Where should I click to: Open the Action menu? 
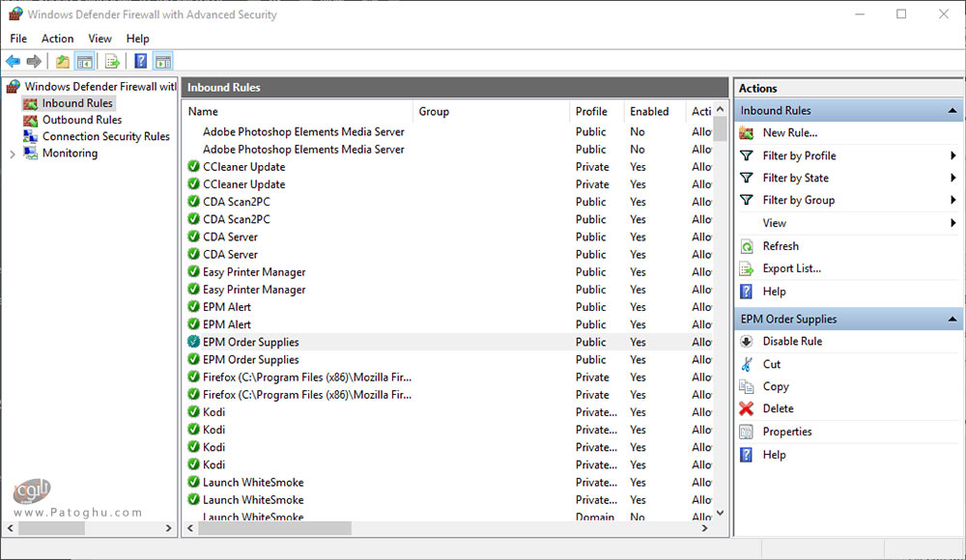pos(57,39)
